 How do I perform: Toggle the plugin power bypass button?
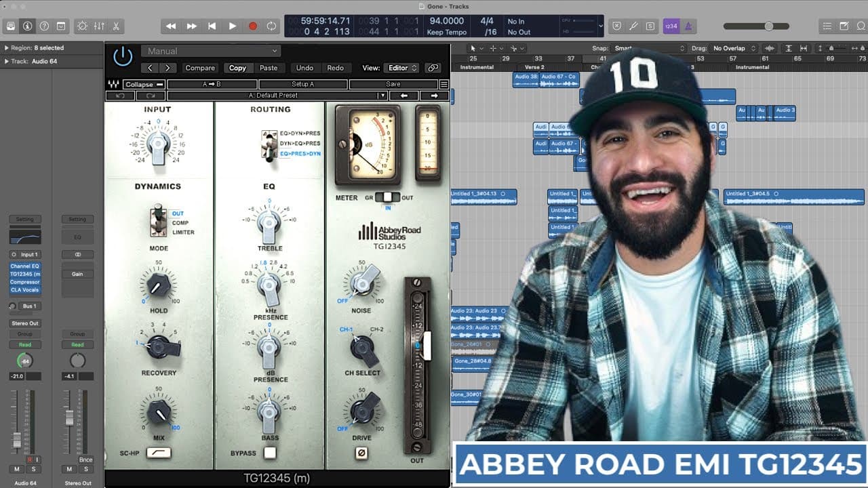pos(123,56)
